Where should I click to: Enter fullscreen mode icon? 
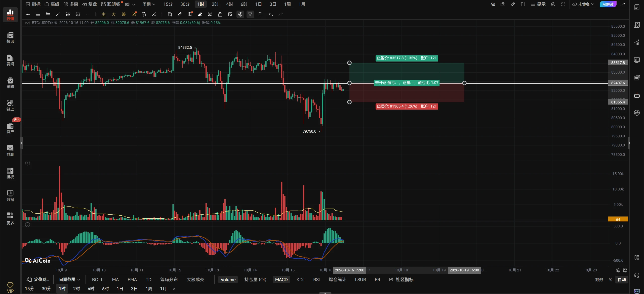click(563, 4)
